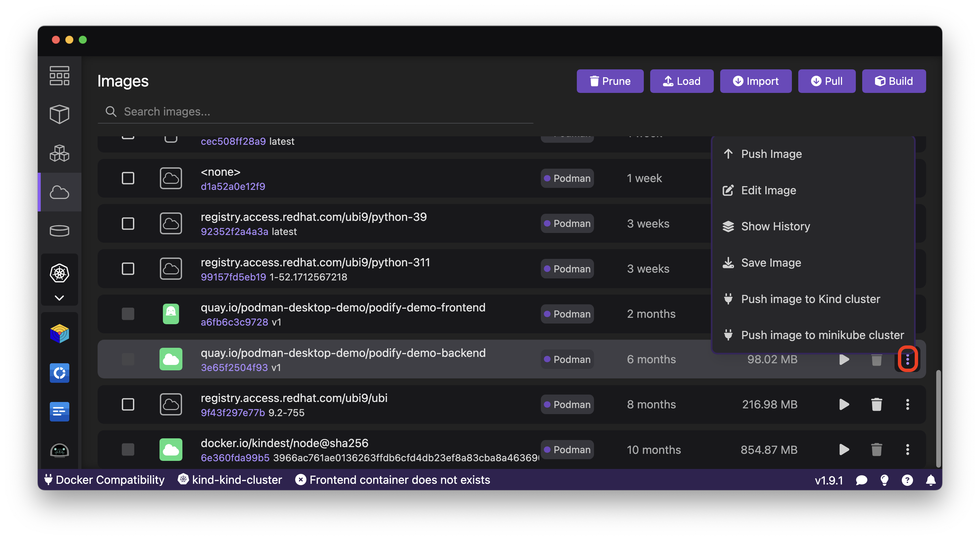Image resolution: width=980 pixels, height=540 pixels.
Task: Open the Kubernetes wheel icon in sidebar
Action: tap(59, 273)
